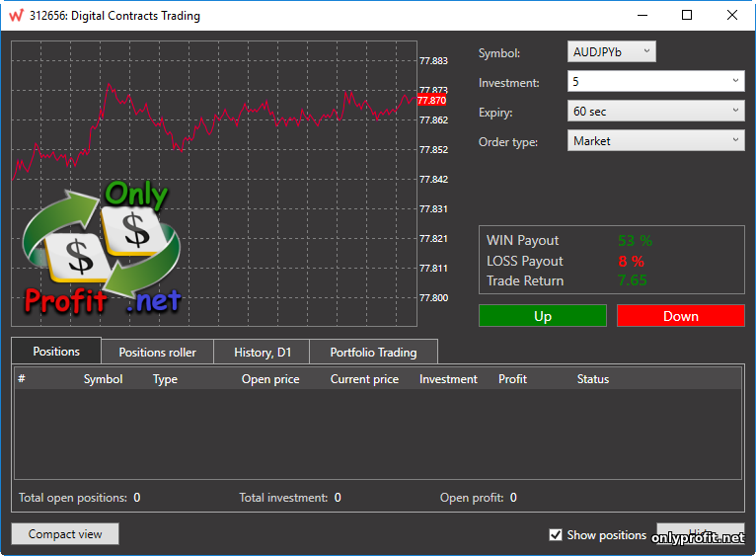The height and width of the screenshot is (556, 756).
Task: Click the WIN Payout value 53 %
Action: (x=635, y=240)
